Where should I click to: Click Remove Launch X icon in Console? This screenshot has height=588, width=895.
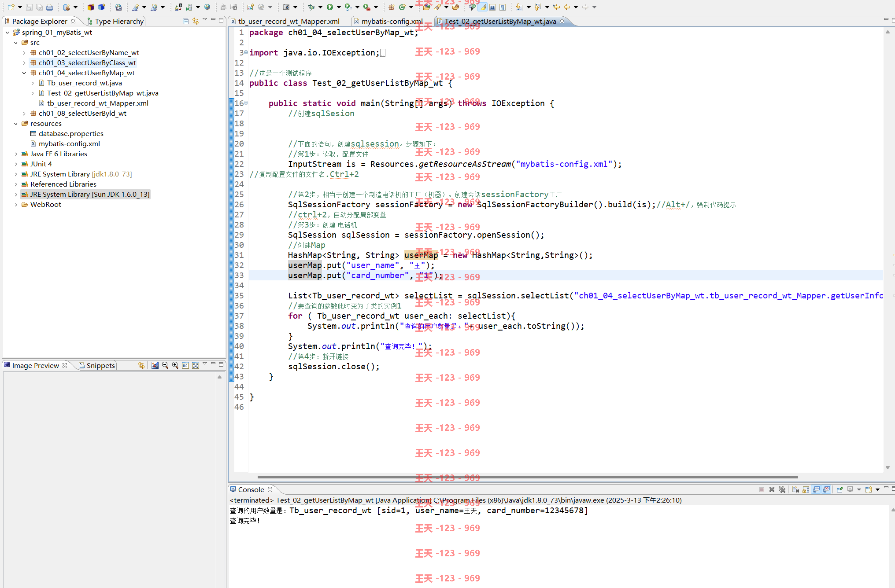pyautogui.click(x=772, y=489)
